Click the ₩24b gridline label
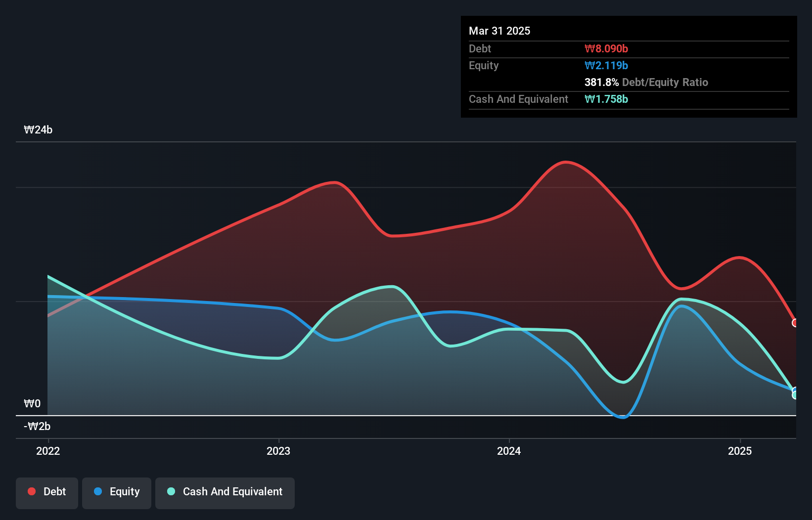 pos(38,130)
